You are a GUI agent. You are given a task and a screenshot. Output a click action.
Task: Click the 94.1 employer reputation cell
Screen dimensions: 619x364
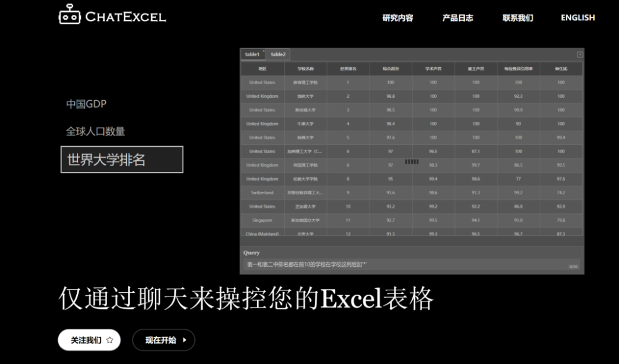[476, 220]
